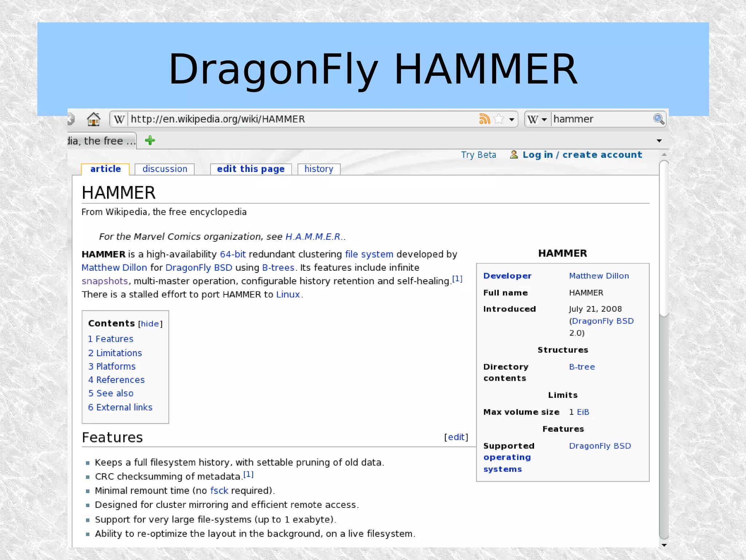Click the Home icon in browser toolbar

pyautogui.click(x=94, y=119)
